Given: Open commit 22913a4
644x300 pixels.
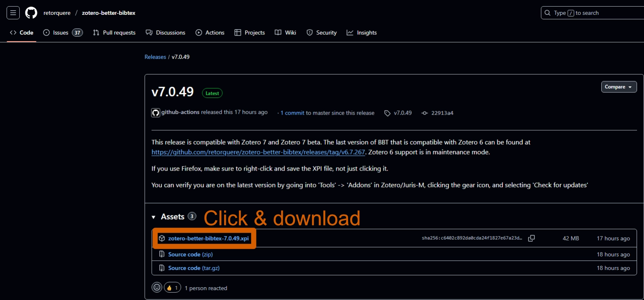Looking at the screenshot, I should click(442, 113).
